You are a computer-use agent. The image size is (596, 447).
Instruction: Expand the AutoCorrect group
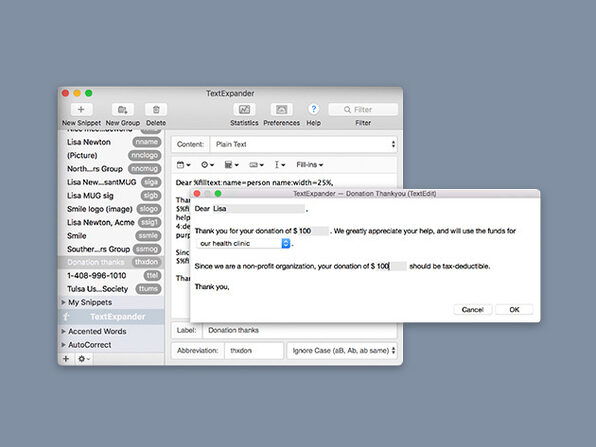pos(63,345)
